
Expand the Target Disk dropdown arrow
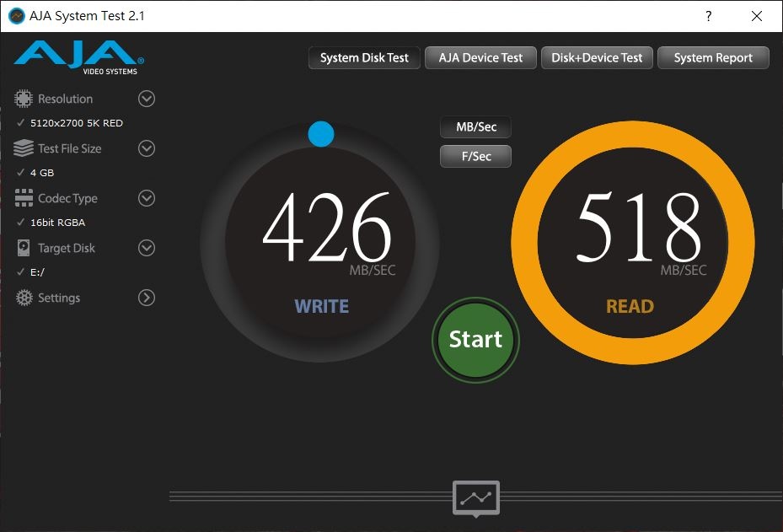(147, 248)
